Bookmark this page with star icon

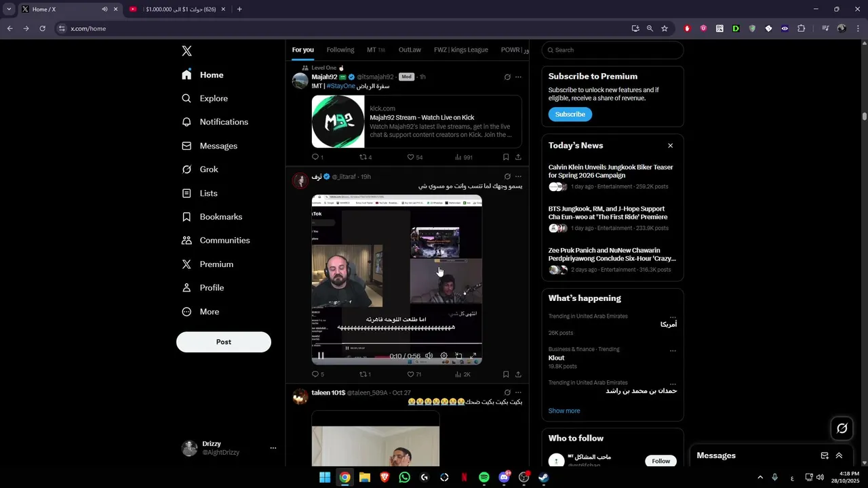665,28
